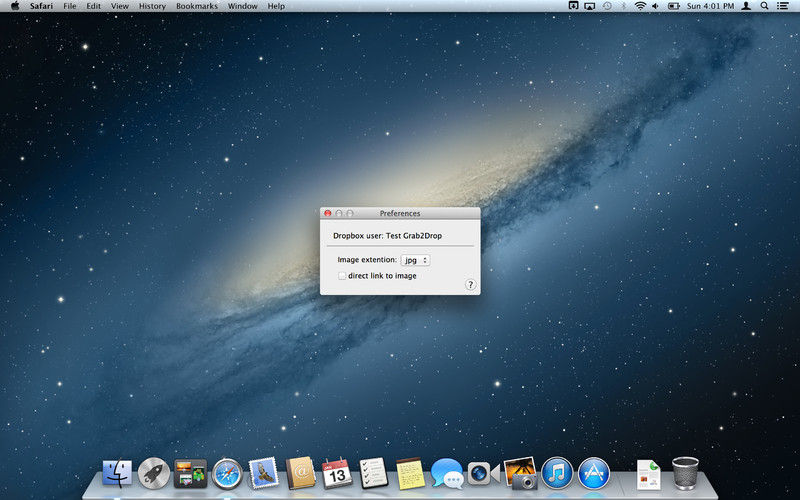Open the Bookmarks menu
Image resolution: width=800 pixels, height=500 pixels.
[x=196, y=6]
